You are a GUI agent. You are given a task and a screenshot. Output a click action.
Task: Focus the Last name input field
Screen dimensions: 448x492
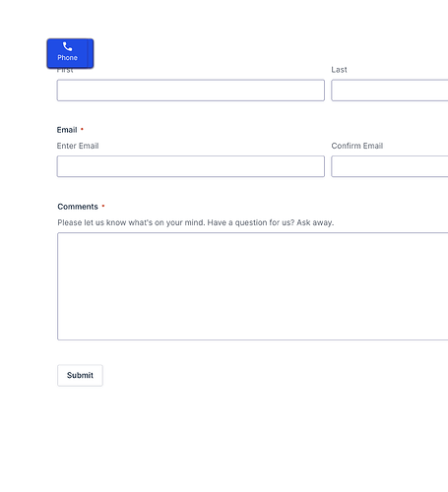click(390, 91)
